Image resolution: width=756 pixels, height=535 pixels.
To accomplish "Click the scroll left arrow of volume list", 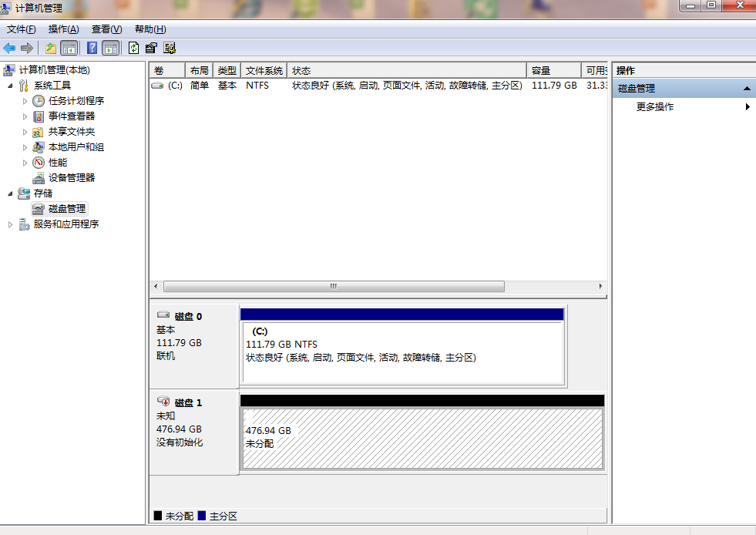I will tap(156, 287).
